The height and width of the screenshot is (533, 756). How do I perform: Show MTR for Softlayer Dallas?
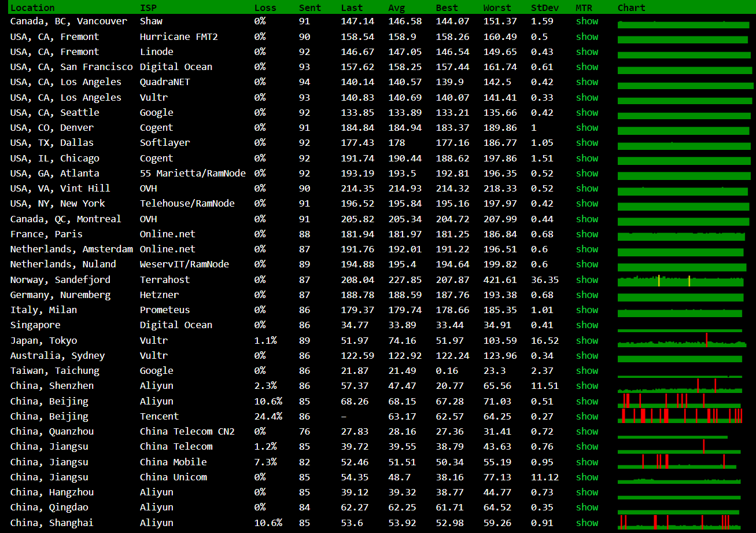coord(587,142)
